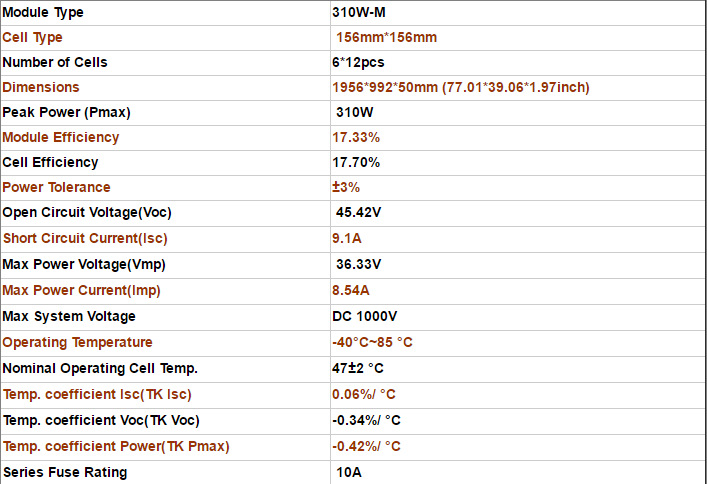
Task: Click the 'Series Fuse Rating' label
Action: click(x=65, y=472)
